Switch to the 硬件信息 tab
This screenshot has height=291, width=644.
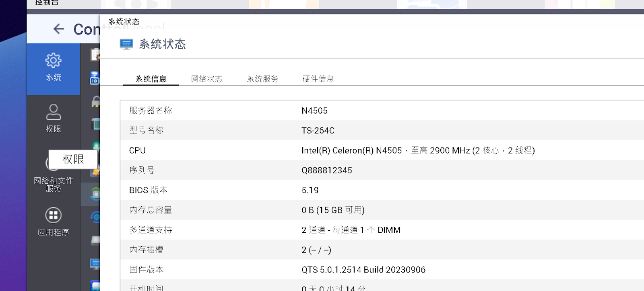click(x=318, y=79)
